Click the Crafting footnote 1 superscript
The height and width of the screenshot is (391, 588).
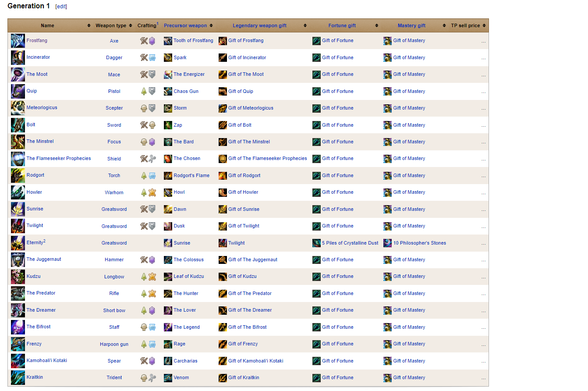157,24
